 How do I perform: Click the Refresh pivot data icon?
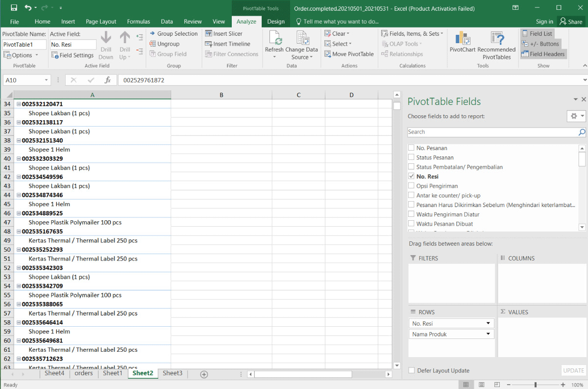[274, 39]
